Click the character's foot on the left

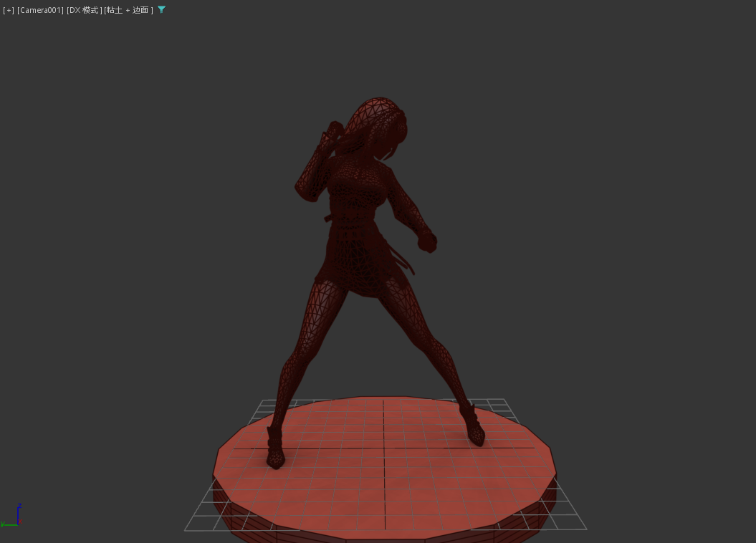pyautogui.click(x=275, y=453)
